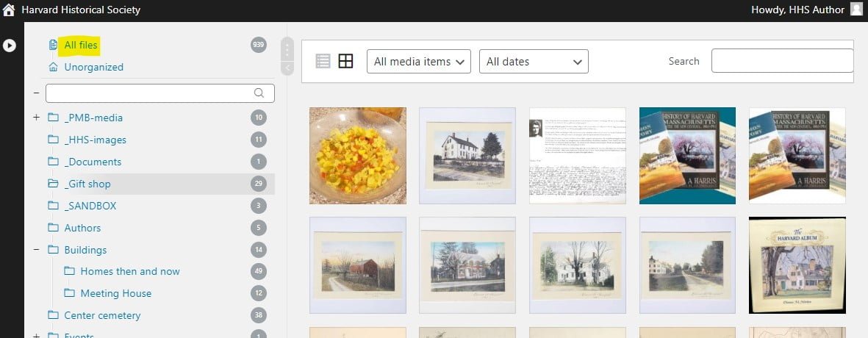Open the All media items dropdown
Viewport: 868px width, 338px height.
point(419,62)
